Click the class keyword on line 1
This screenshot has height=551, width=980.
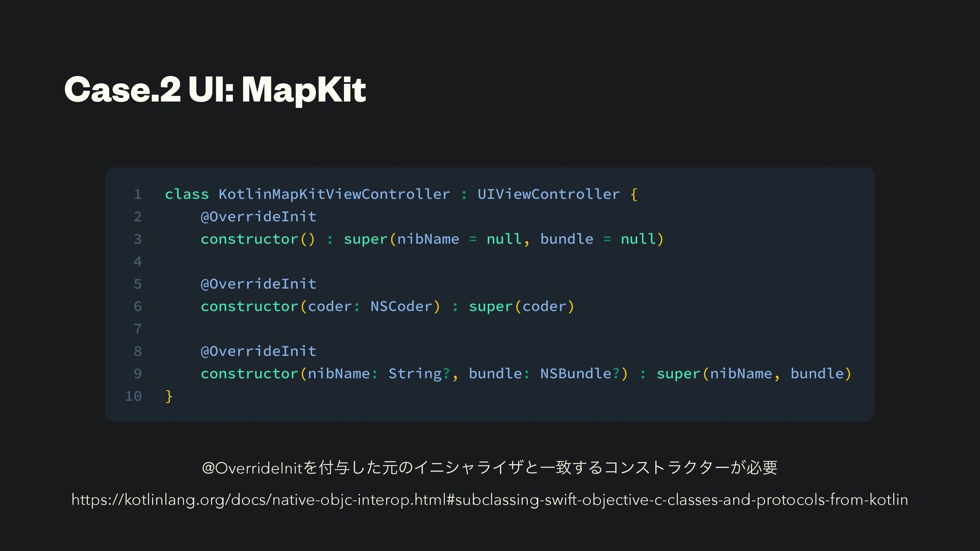pos(186,194)
